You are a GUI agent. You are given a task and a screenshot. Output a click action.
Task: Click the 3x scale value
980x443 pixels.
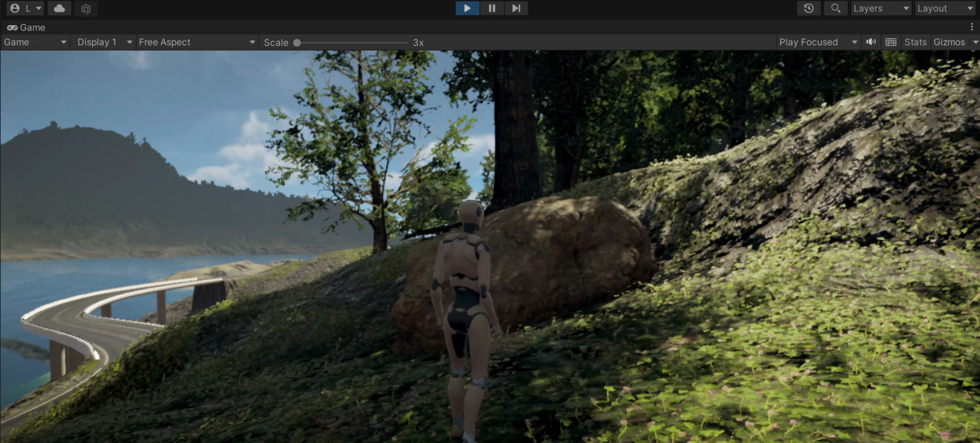418,43
